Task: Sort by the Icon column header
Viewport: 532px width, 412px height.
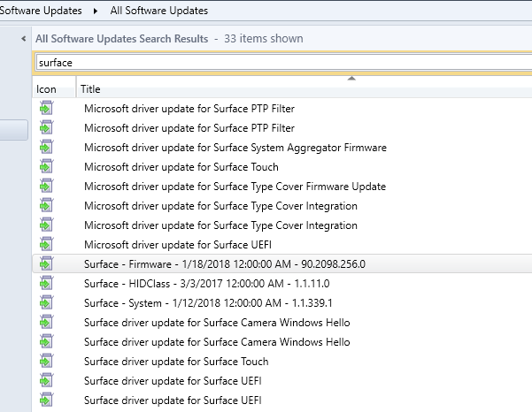Action: (54, 88)
